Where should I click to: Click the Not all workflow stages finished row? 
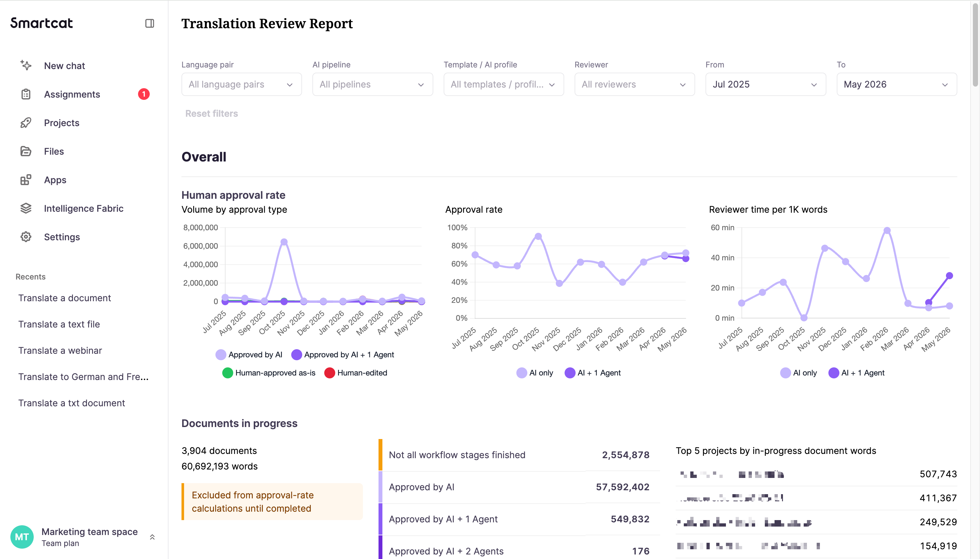tap(519, 455)
